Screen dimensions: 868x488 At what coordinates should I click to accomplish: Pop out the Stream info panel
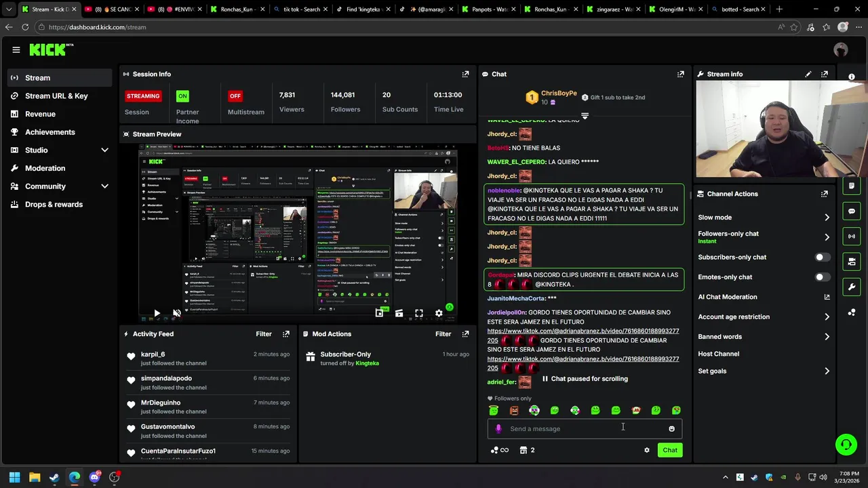(x=825, y=74)
